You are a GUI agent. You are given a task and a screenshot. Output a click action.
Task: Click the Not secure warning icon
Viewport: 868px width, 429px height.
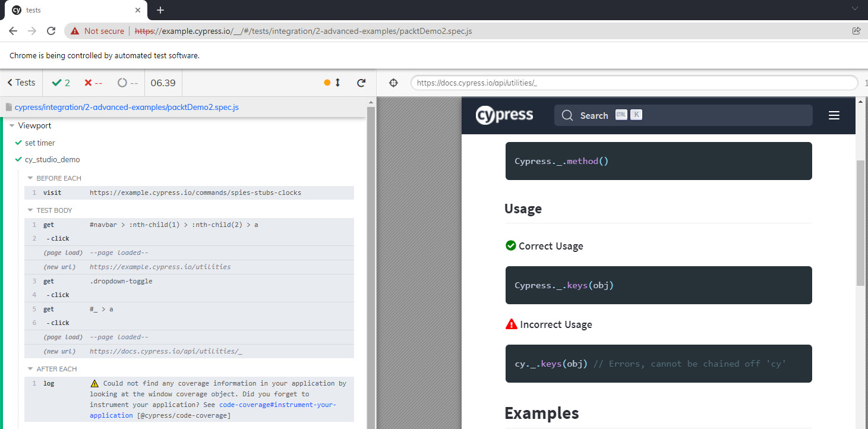[x=75, y=31]
